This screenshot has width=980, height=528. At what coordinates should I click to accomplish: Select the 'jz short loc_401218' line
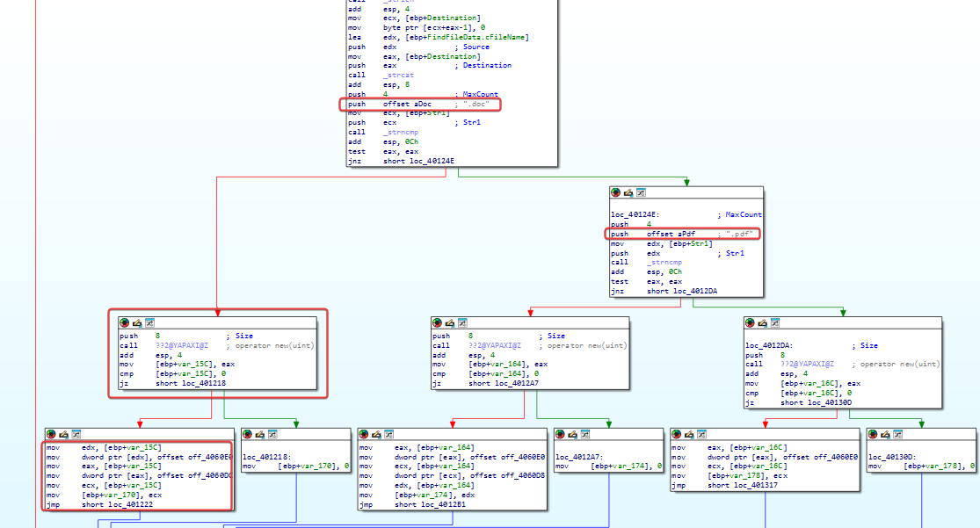click(172, 384)
